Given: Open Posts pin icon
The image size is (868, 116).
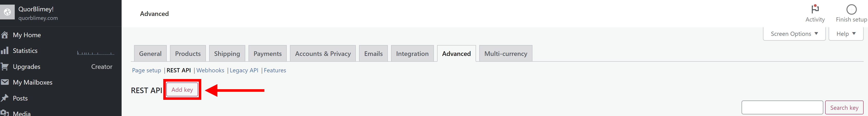Looking at the screenshot, I should click(5, 98).
